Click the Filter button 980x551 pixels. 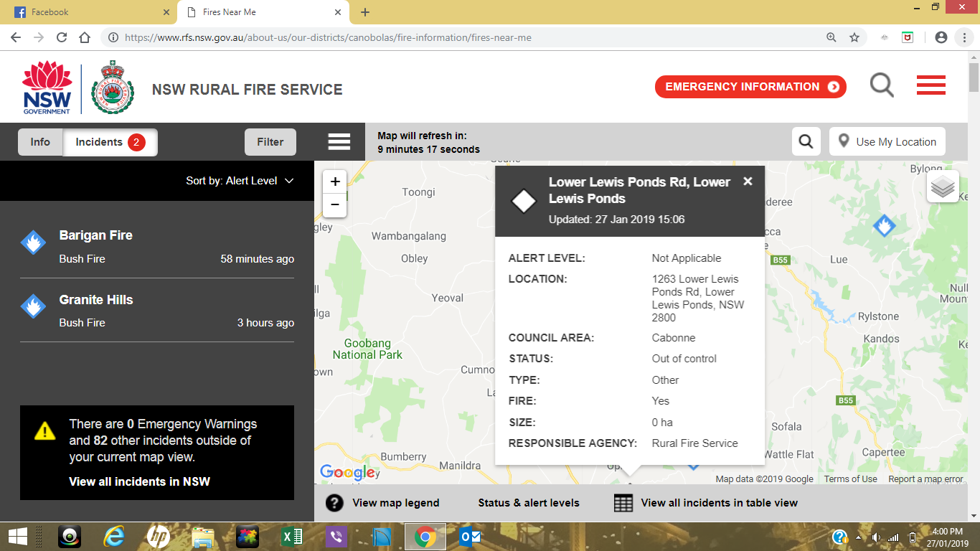[270, 142]
